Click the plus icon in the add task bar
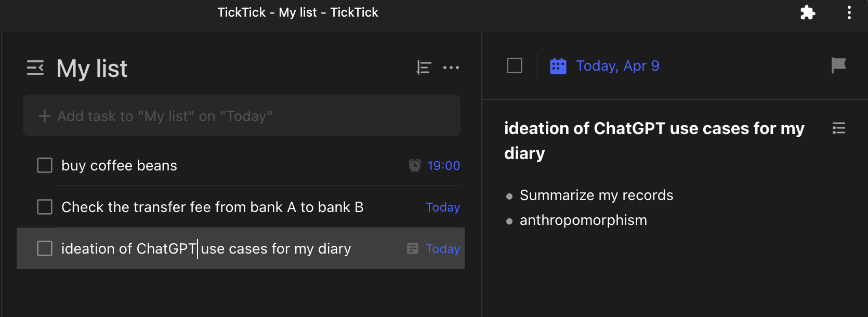This screenshot has width=868, height=317. click(45, 115)
